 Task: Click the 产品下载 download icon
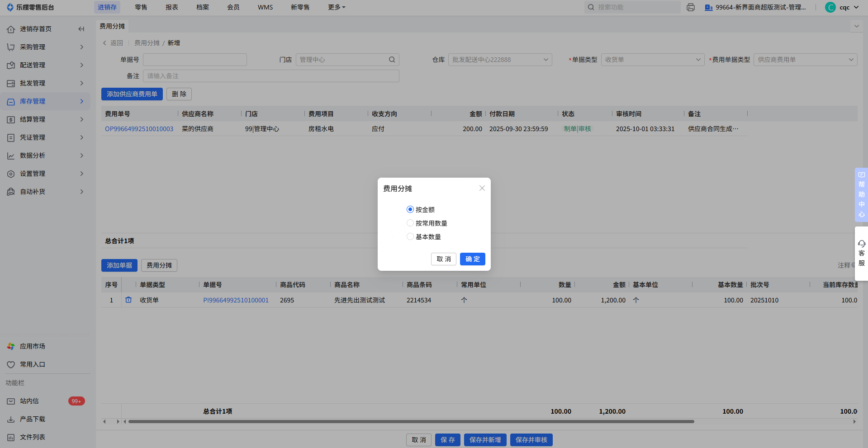(x=11, y=419)
